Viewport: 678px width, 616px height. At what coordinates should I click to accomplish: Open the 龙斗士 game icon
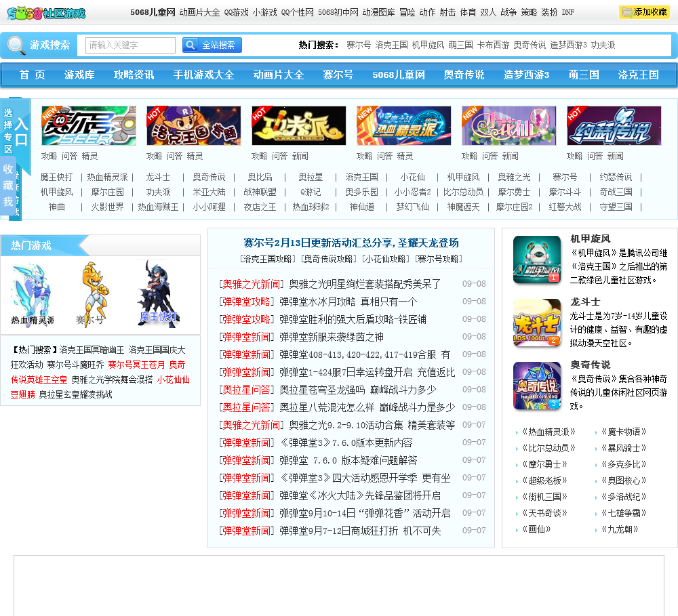click(x=537, y=323)
